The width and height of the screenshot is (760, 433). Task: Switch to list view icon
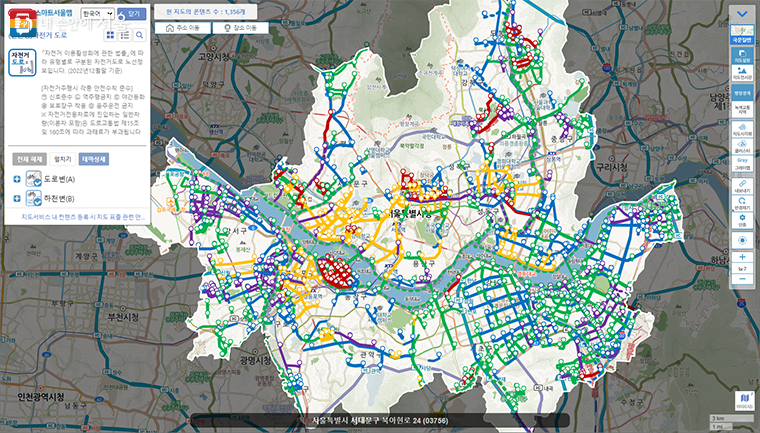(x=125, y=35)
